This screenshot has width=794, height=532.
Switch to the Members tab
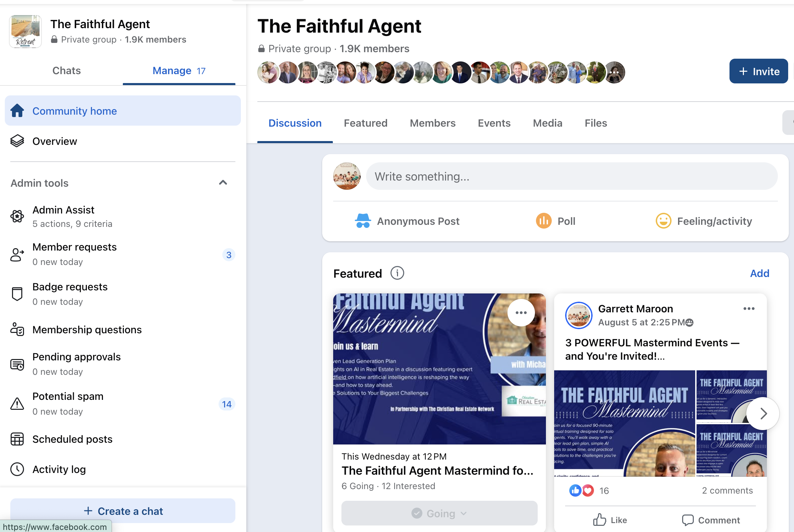pyautogui.click(x=433, y=123)
